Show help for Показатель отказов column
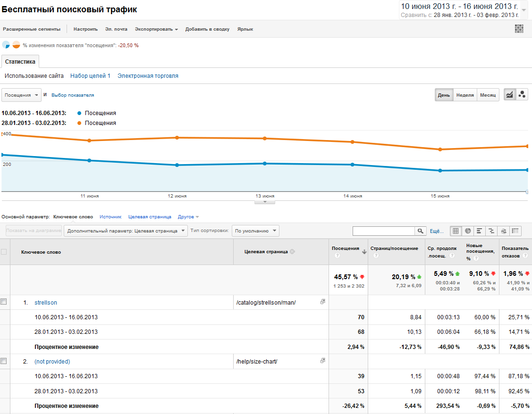The width and height of the screenshot is (532, 414). tap(525, 256)
